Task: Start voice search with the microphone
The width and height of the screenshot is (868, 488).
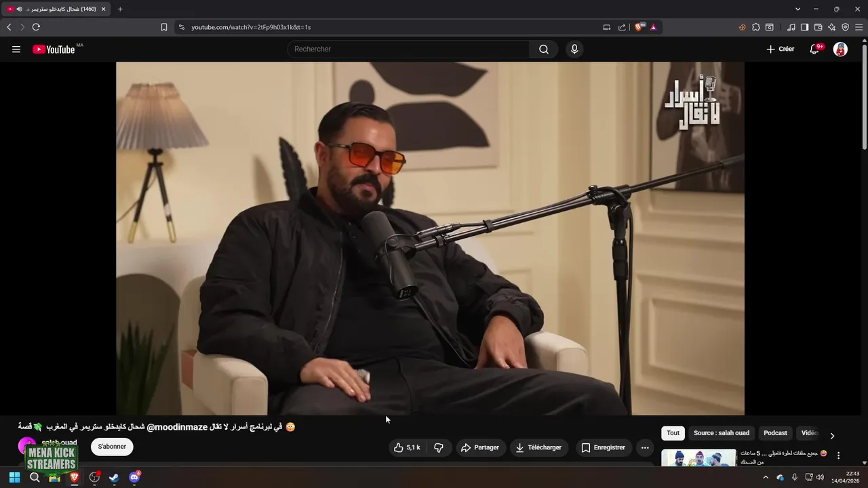Action: (574, 49)
